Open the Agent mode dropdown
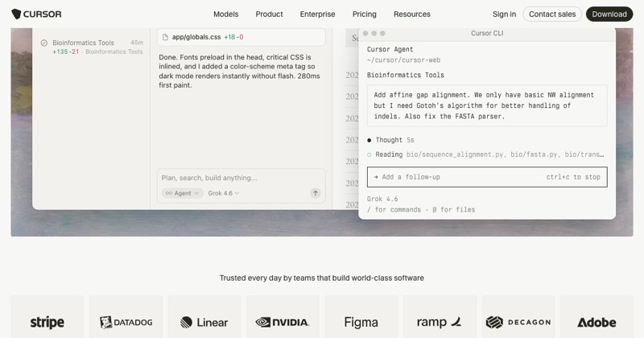644x338 pixels. [183, 193]
